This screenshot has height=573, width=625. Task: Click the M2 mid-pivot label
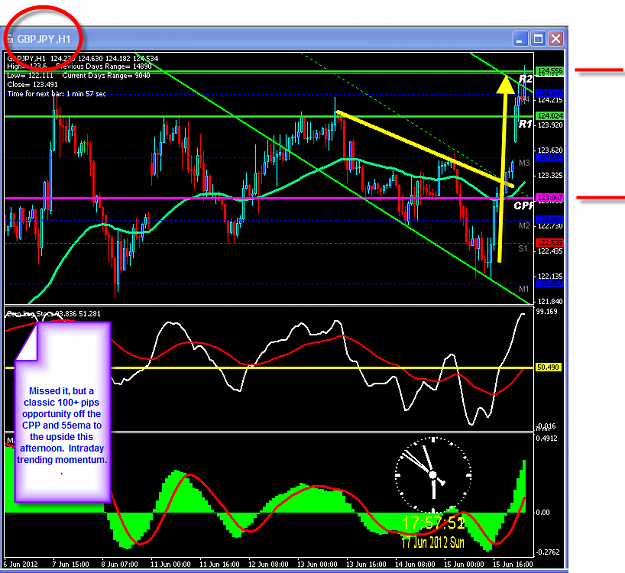click(524, 226)
